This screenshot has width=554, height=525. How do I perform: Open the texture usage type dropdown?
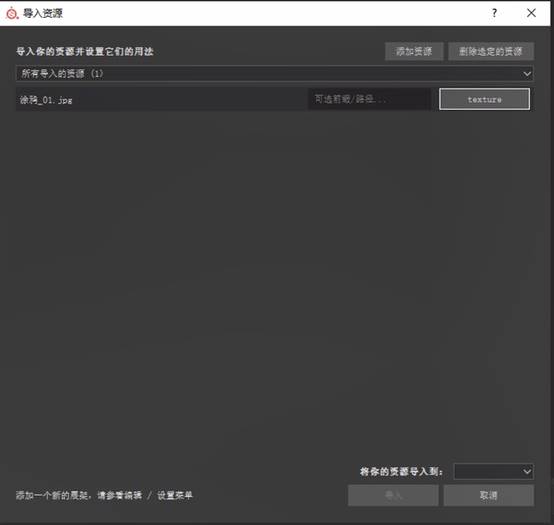[484, 99]
